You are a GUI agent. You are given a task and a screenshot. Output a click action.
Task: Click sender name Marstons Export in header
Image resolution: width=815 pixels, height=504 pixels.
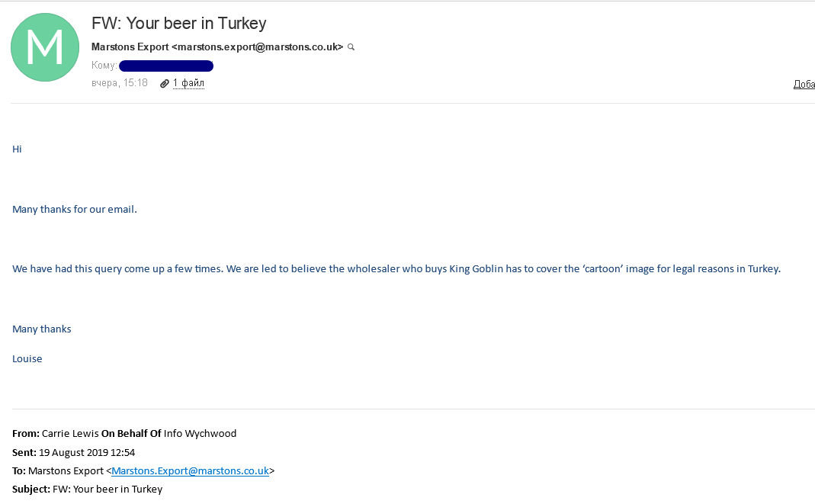point(130,47)
